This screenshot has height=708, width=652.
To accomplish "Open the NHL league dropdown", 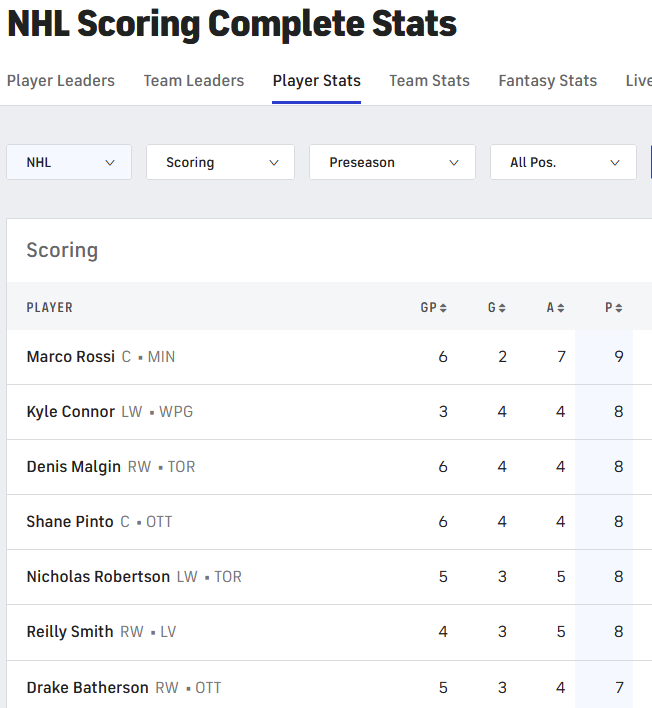I will coord(69,162).
